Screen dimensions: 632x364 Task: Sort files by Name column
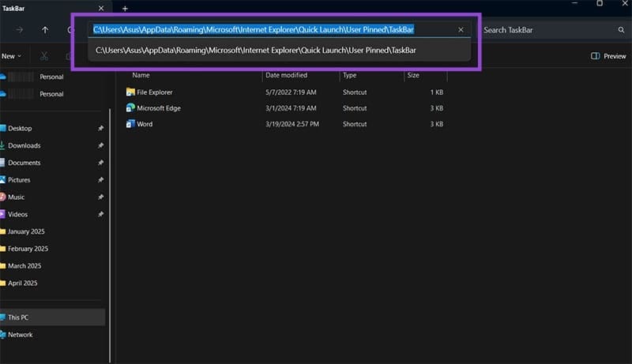pos(141,75)
